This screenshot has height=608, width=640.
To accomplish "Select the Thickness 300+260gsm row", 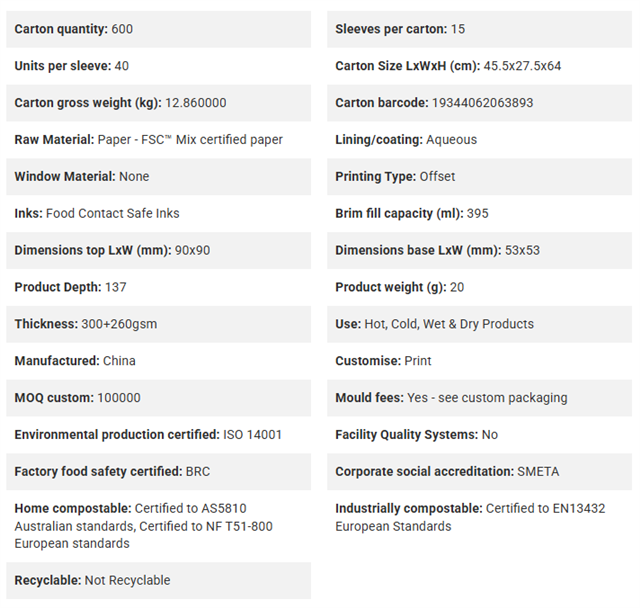I will pyautogui.click(x=158, y=324).
